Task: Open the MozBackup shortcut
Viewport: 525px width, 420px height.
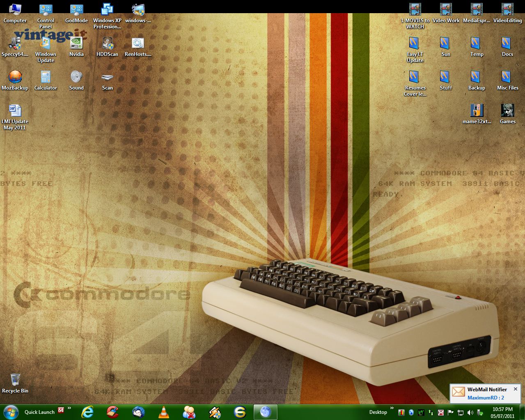Action: (15, 81)
